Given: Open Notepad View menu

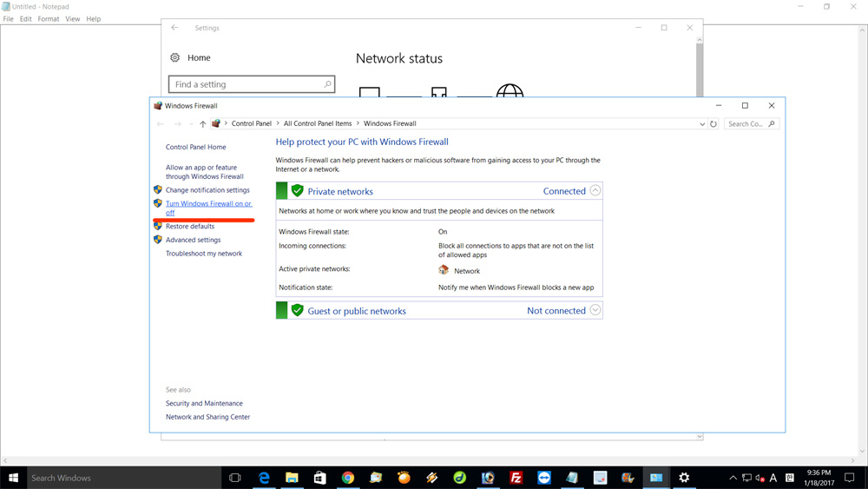Looking at the screenshot, I should point(73,19).
